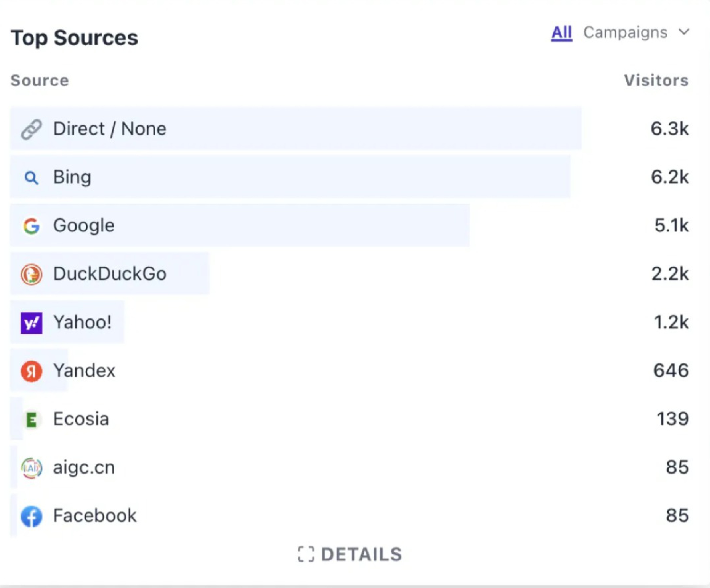Click the aigc.cn AI icon
The image size is (710, 588).
point(32,468)
